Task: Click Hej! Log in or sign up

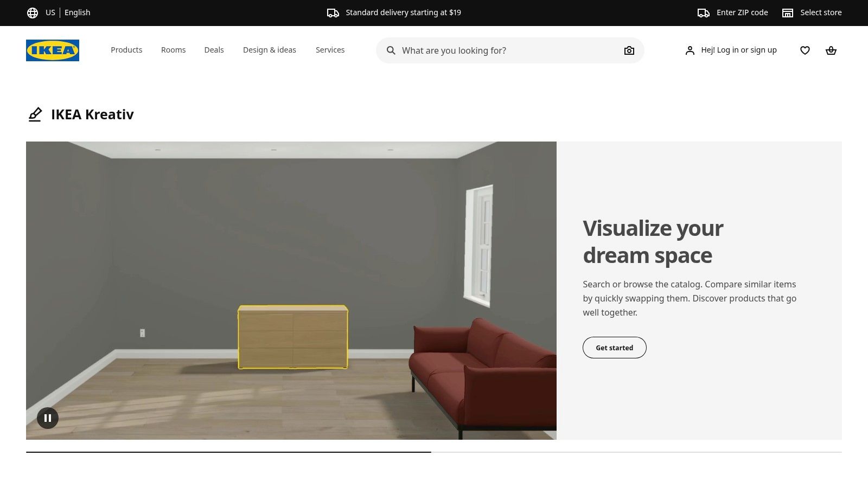Action: tap(739, 50)
